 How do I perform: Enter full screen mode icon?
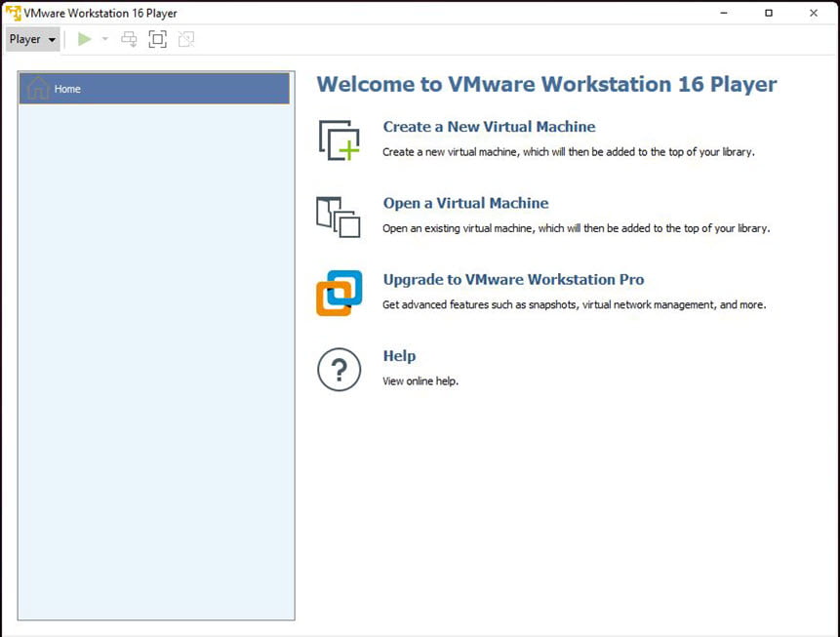click(157, 39)
